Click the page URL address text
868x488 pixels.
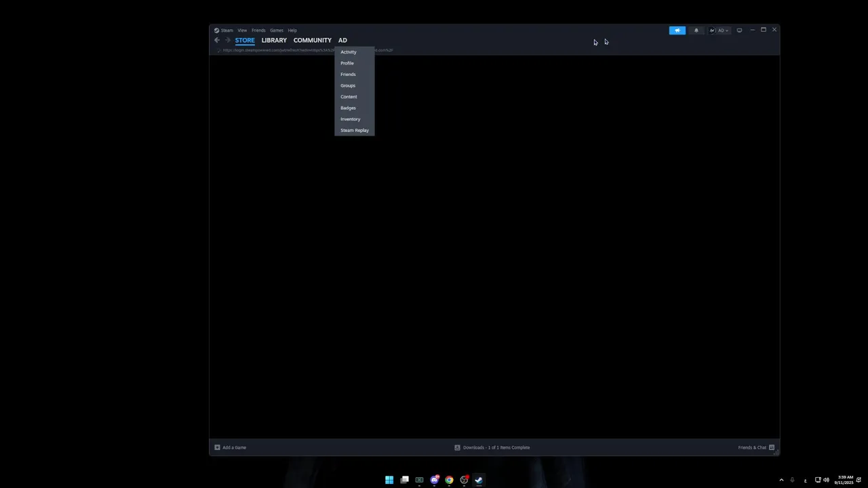(x=308, y=50)
